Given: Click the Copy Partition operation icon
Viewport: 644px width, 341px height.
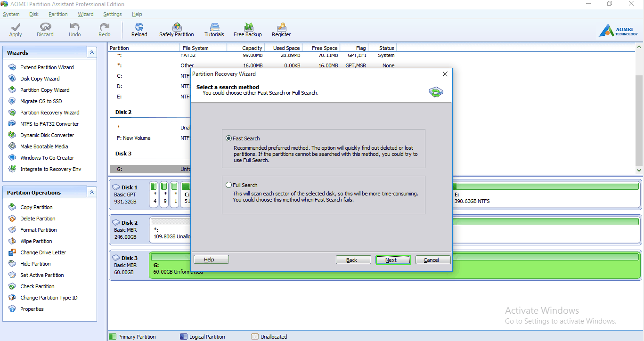Looking at the screenshot, I should pyautogui.click(x=12, y=207).
